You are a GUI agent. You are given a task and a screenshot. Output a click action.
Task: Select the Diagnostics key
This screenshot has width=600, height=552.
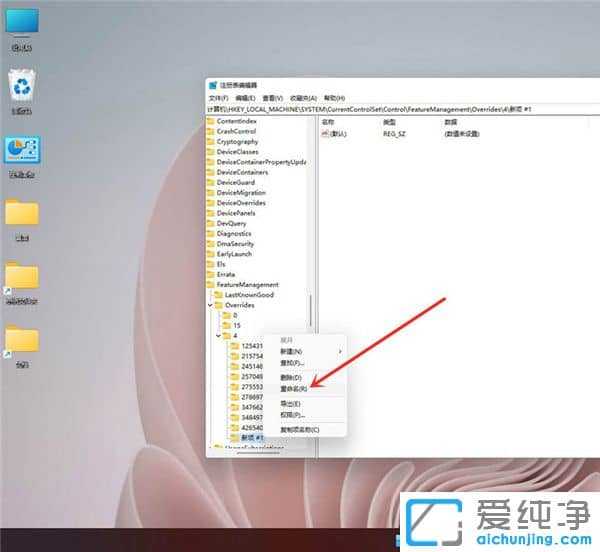(234, 234)
